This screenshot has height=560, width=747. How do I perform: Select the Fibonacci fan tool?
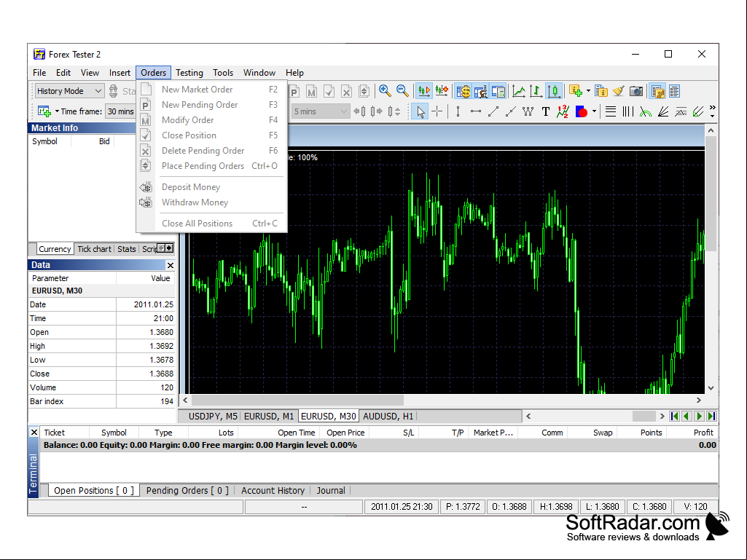tap(662, 112)
